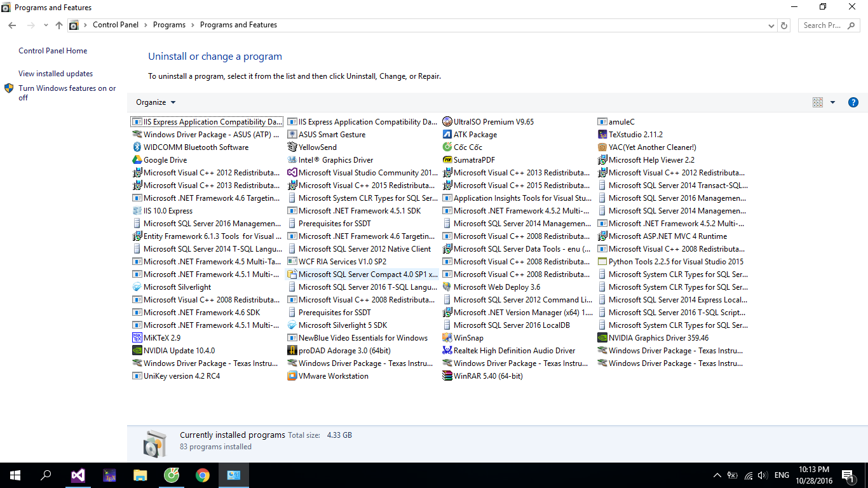Select Microsoft SQL Server 2016 LocalDB
Screen dimensions: 868x488
pyautogui.click(x=506, y=325)
